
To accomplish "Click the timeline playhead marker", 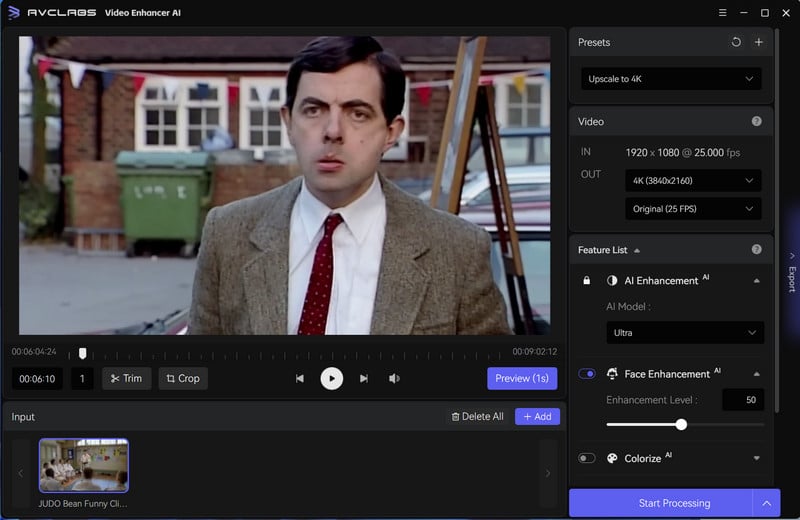I will pos(83,353).
